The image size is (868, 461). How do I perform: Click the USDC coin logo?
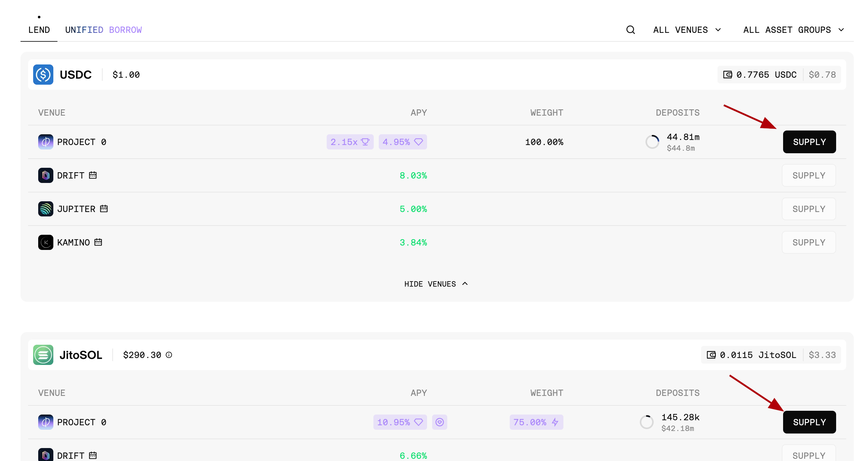pos(43,75)
